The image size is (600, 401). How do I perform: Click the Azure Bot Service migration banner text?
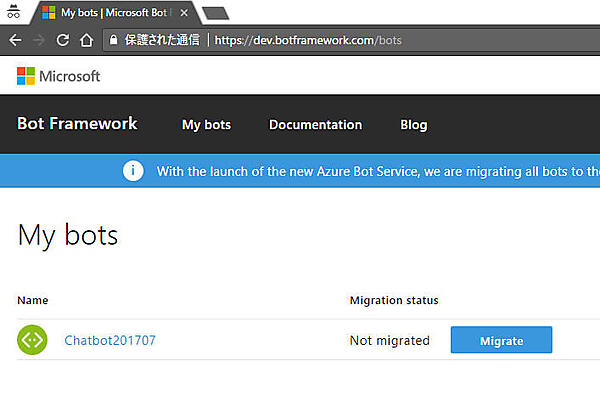378,171
